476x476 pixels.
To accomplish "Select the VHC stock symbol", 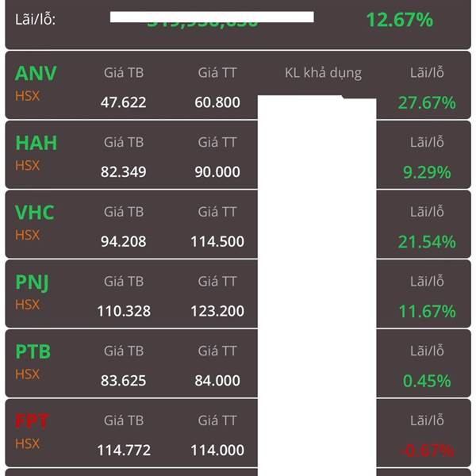I will (x=35, y=213).
